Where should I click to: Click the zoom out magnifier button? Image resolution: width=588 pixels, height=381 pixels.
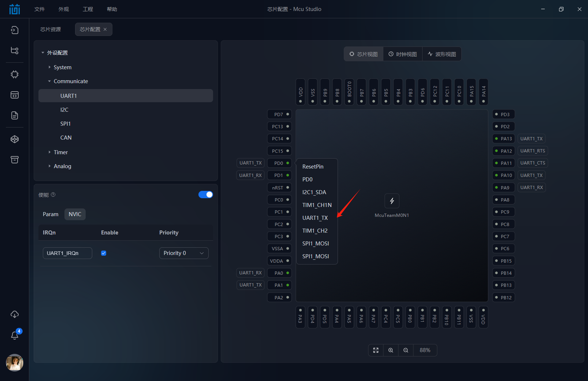point(405,350)
